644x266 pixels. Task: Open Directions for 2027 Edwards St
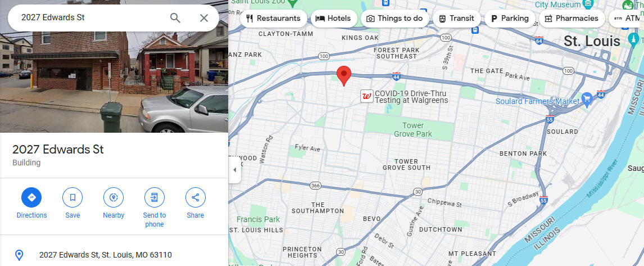(x=31, y=198)
